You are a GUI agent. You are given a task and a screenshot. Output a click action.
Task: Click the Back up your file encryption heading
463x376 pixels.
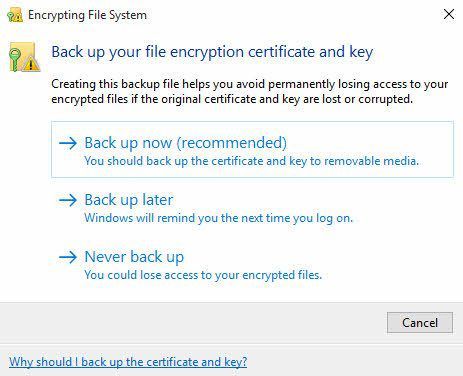point(212,53)
